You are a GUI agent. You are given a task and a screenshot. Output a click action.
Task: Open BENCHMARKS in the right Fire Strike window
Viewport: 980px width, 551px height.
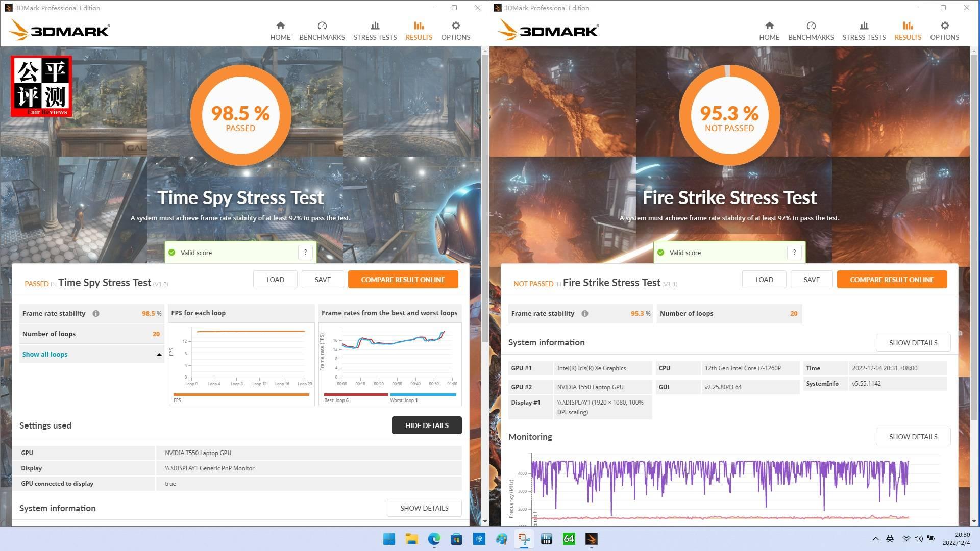coord(811,31)
